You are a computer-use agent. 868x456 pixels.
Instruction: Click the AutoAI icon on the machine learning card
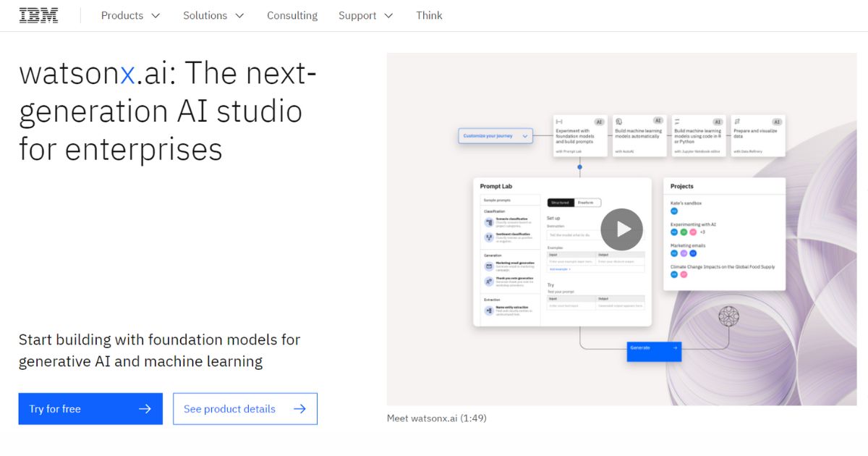click(x=618, y=121)
